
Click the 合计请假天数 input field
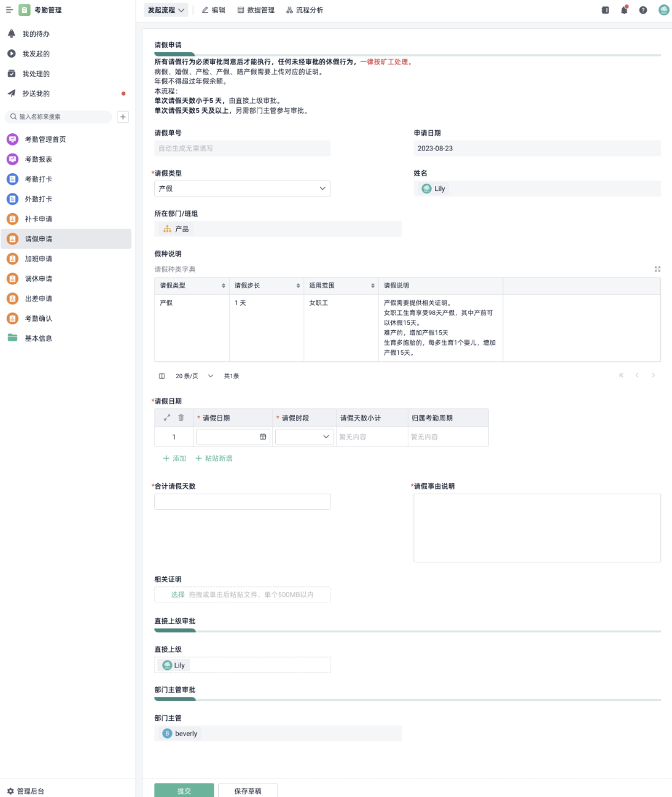(242, 502)
